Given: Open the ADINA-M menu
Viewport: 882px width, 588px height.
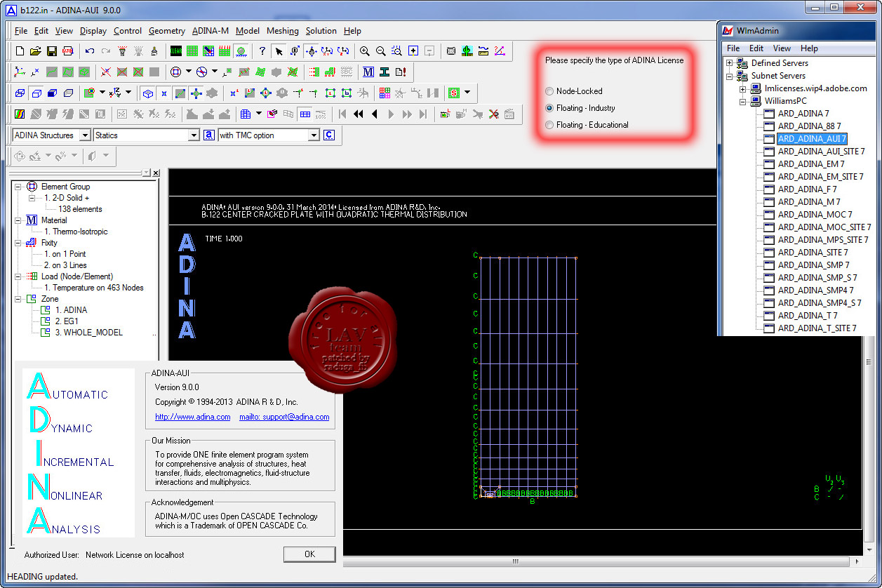Looking at the screenshot, I should click(x=211, y=31).
